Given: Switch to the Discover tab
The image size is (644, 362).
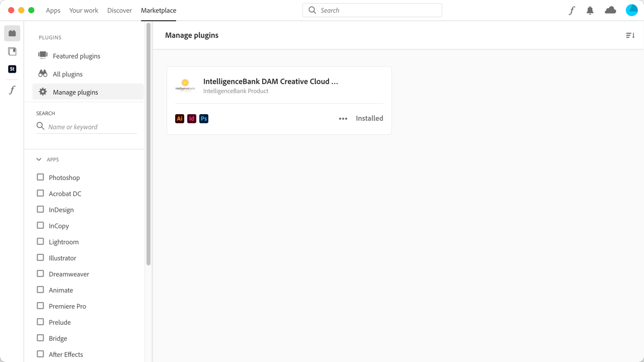Looking at the screenshot, I should click(119, 11).
